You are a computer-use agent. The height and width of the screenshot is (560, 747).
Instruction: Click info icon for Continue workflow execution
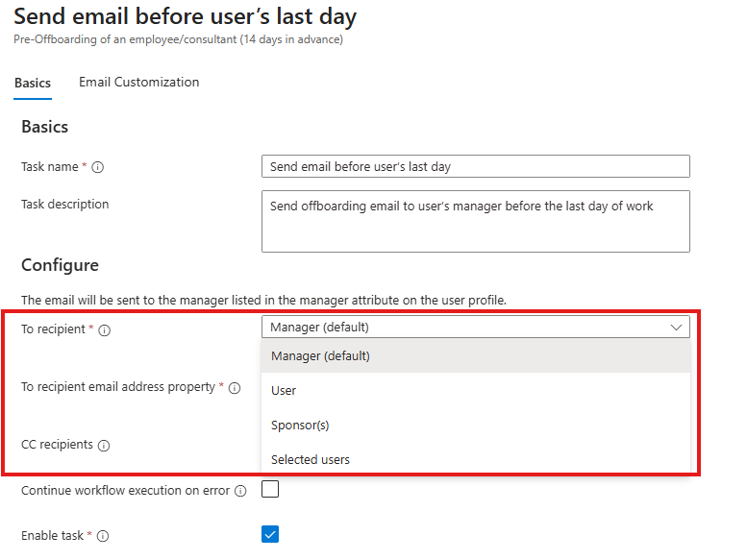click(240, 491)
